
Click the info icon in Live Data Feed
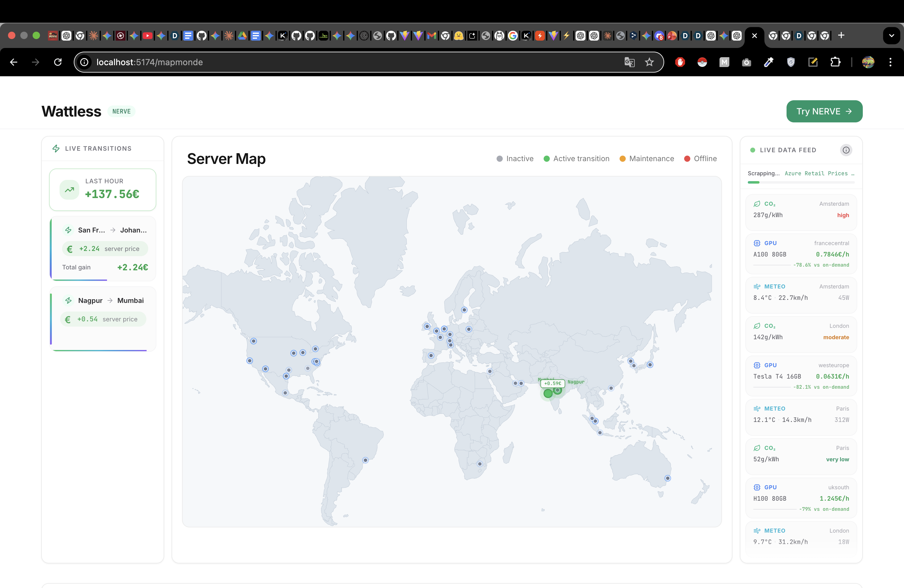tap(846, 150)
